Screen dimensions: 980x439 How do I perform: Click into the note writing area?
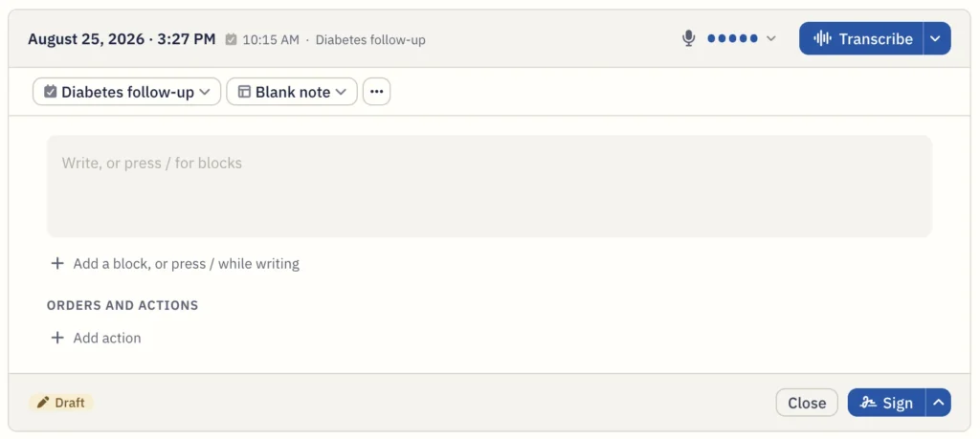489,187
